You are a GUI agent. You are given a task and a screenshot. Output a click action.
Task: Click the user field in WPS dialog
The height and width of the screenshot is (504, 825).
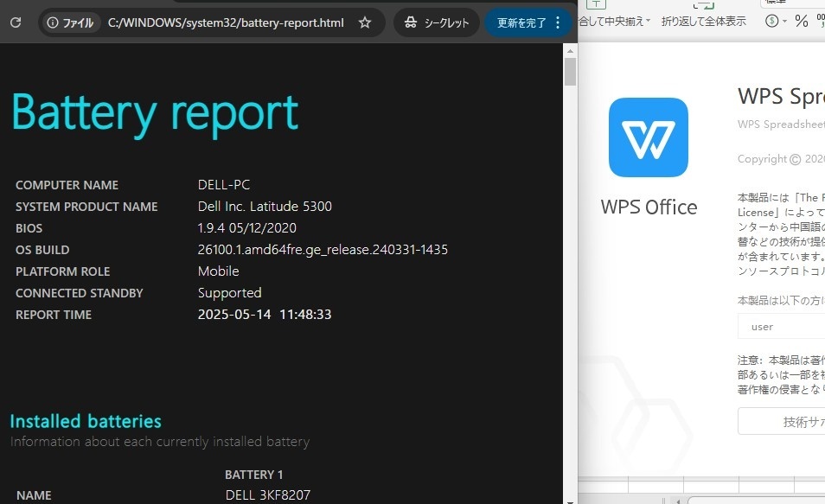(782, 327)
